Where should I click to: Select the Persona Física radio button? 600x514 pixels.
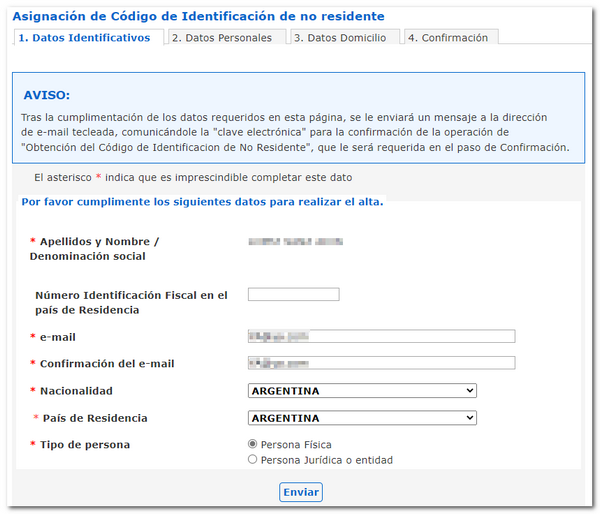252,444
